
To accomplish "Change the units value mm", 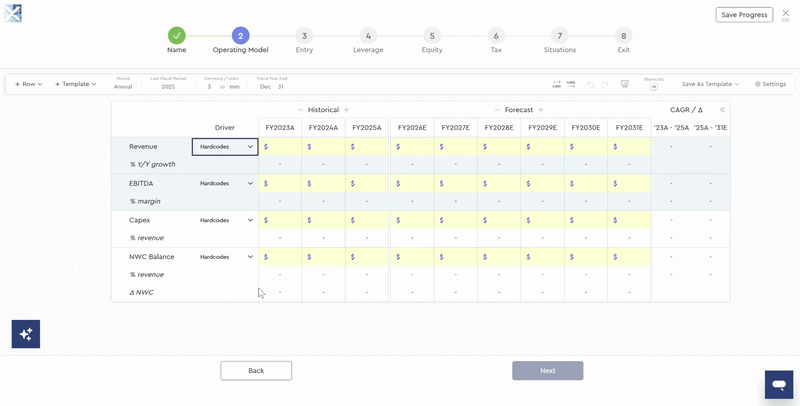I will (x=234, y=87).
